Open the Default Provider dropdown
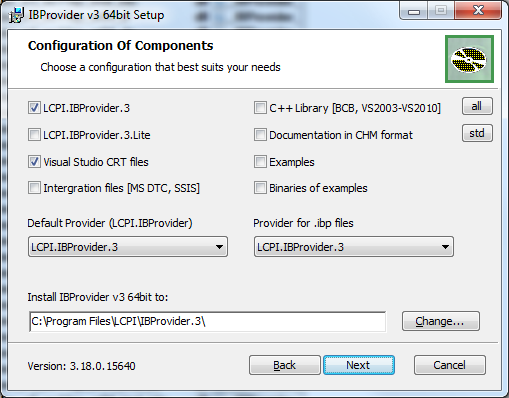The width and height of the screenshot is (509, 398). point(128,247)
